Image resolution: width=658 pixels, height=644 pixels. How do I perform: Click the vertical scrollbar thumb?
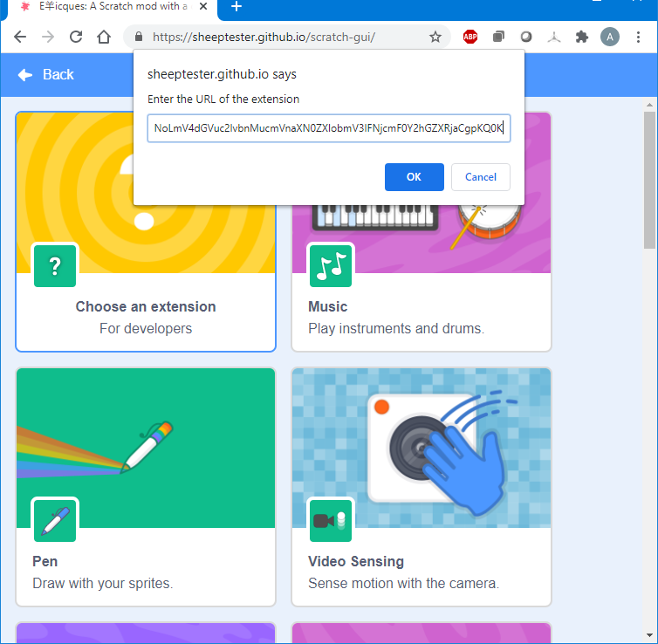tap(649, 181)
